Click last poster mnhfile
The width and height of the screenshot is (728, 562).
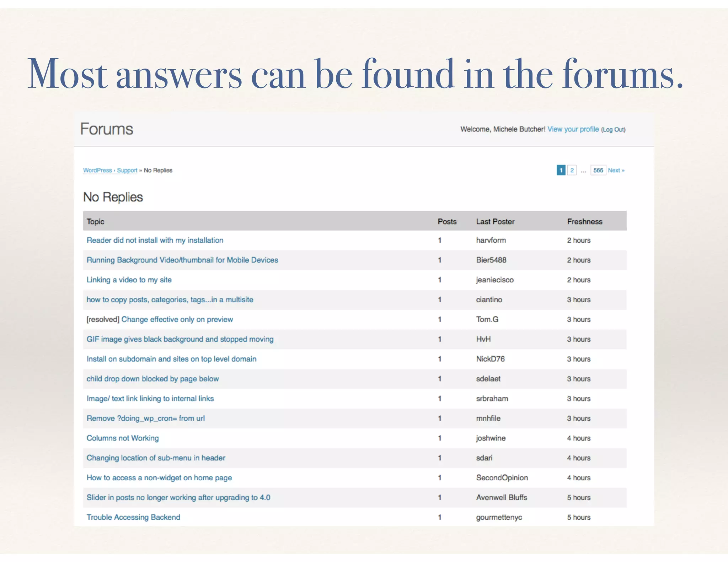point(488,418)
